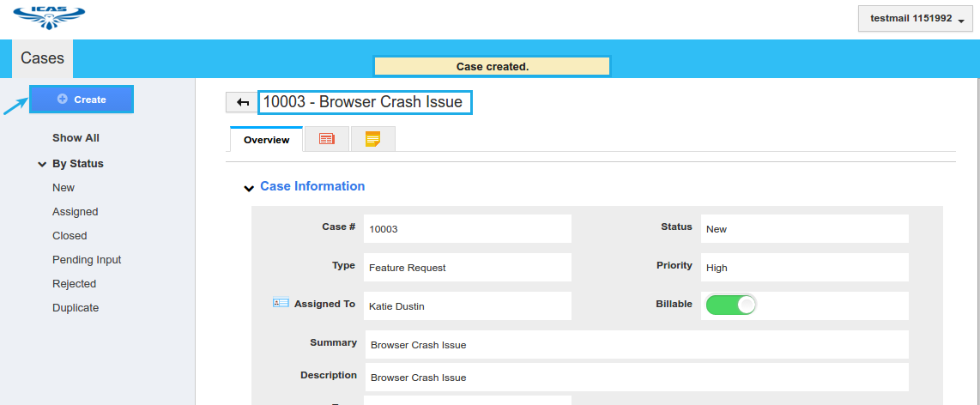The width and height of the screenshot is (980, 405).
Task: Filter cases by Assigned status
Action: [76, 212]
